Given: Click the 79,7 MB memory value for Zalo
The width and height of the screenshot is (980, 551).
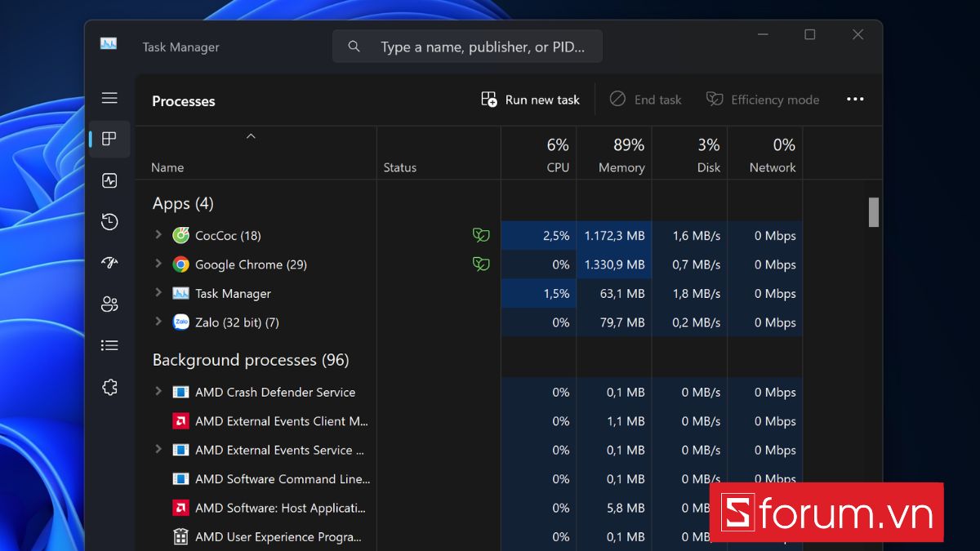Looking at the screenshot, I should [x=622, y=322].
